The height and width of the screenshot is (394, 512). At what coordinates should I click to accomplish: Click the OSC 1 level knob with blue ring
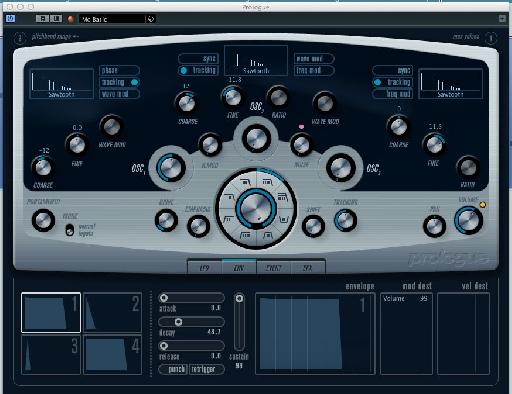171,168
